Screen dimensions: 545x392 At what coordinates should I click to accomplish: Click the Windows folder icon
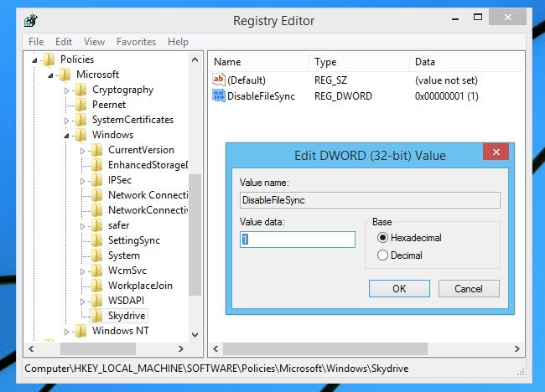point(81,135)
